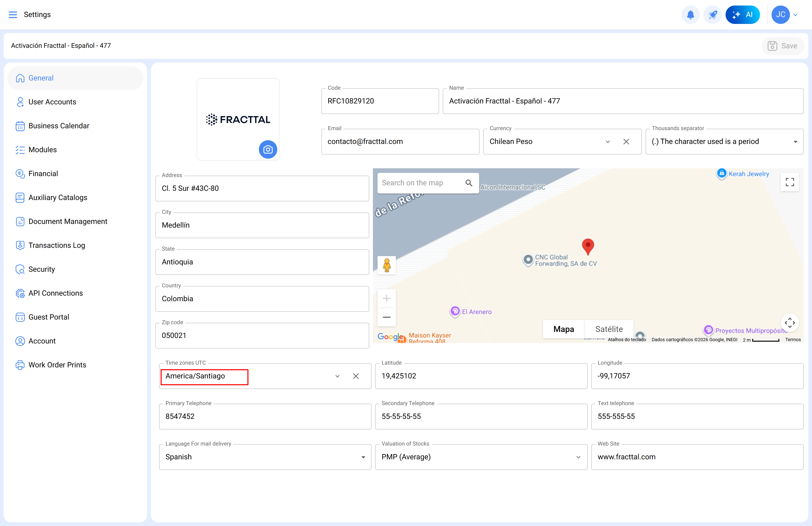
Task: Click the map search magnifier icon
Action: pyautogui.click(x=469, y=183)
